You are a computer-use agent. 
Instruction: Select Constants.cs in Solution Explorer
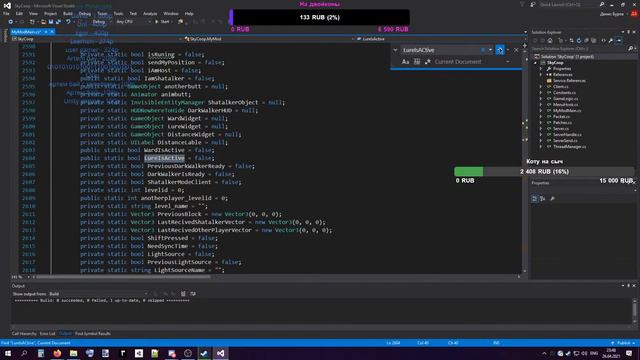point(564,93)
